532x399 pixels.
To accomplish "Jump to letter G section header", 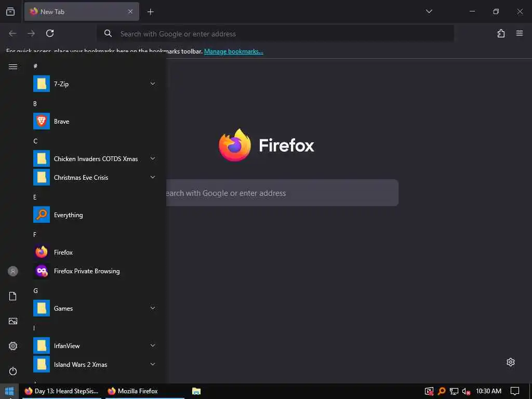I will 35,290.
